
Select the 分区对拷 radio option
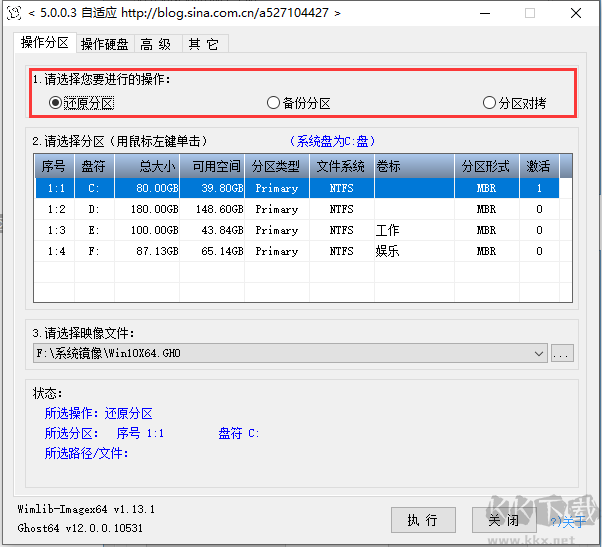(x=489, y=103)
